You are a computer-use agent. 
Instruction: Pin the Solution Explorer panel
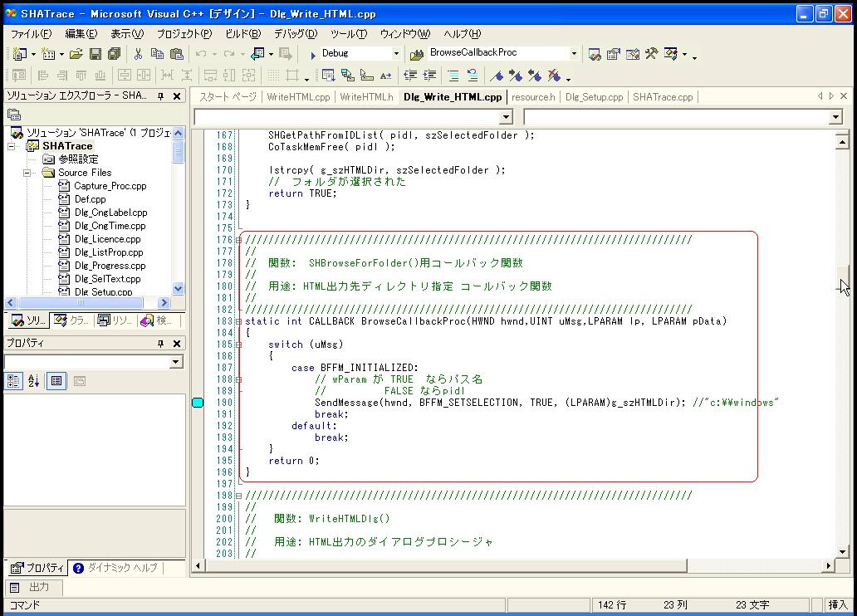coord(161,96)
